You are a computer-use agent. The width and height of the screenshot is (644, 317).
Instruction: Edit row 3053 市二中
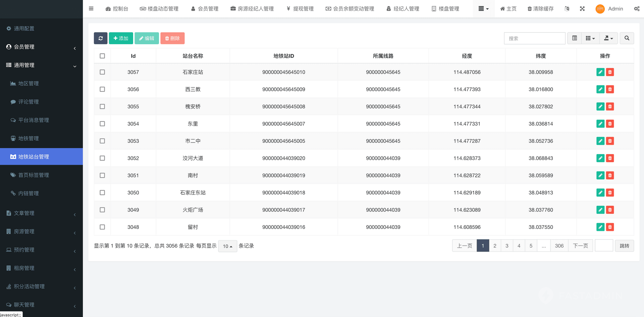(x=600, y=141)
